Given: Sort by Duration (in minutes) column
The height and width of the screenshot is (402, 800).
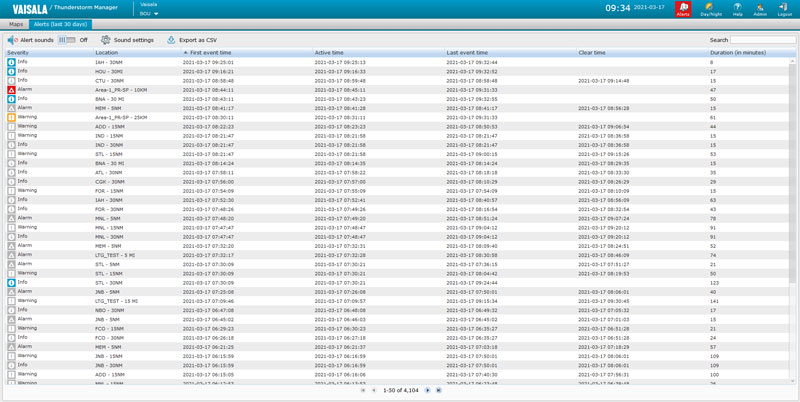Looking at the screenshot, I should coord(738,52).
